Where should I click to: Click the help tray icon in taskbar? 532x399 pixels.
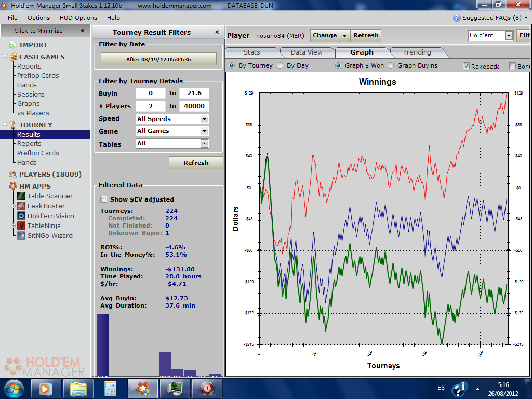[x=460, y=389]
